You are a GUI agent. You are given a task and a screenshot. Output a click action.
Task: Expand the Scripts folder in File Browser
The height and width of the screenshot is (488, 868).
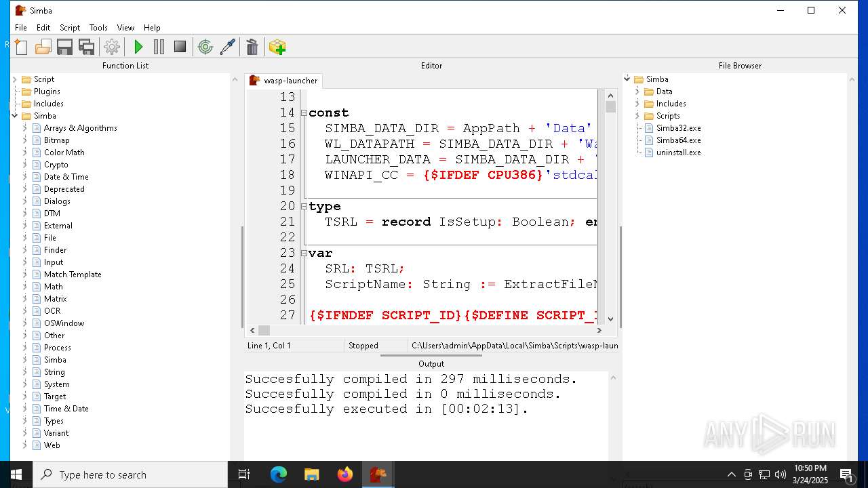point(637,116)
